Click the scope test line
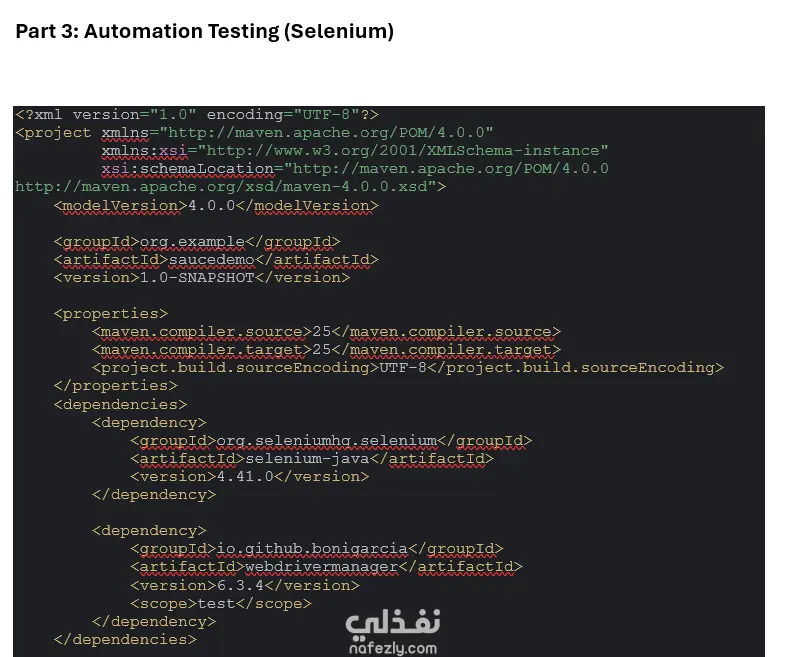This screenshot has height=657, width=786. tap(221, 603)
